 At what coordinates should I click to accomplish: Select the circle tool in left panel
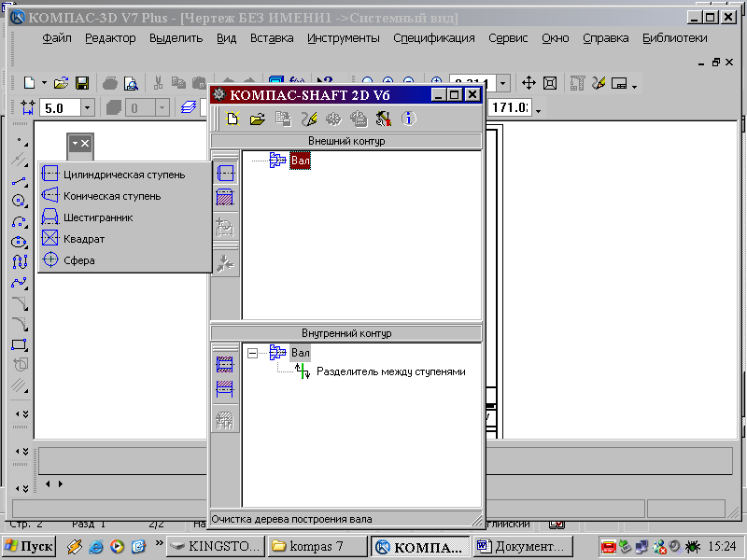20,201
